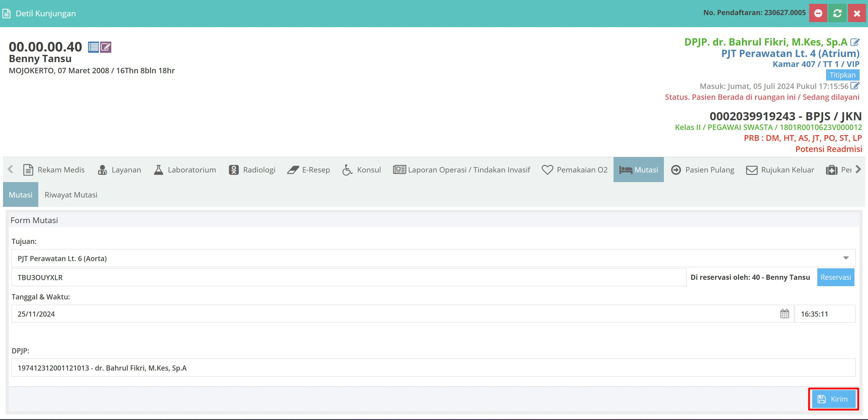Open Laporan Operasi / Tindakan Invasif tab
868x420 pixels.
click(461, 169)
